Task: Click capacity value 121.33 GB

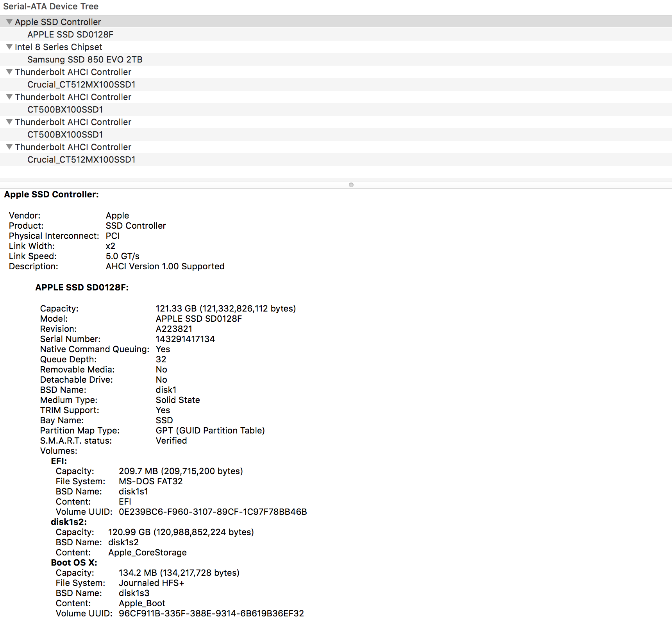Action: 226,308
